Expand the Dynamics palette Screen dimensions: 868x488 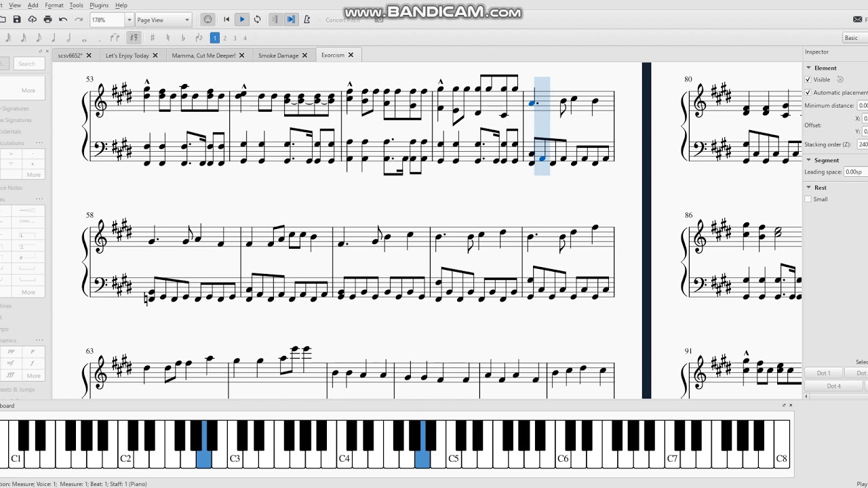click(x=7, y=340)
